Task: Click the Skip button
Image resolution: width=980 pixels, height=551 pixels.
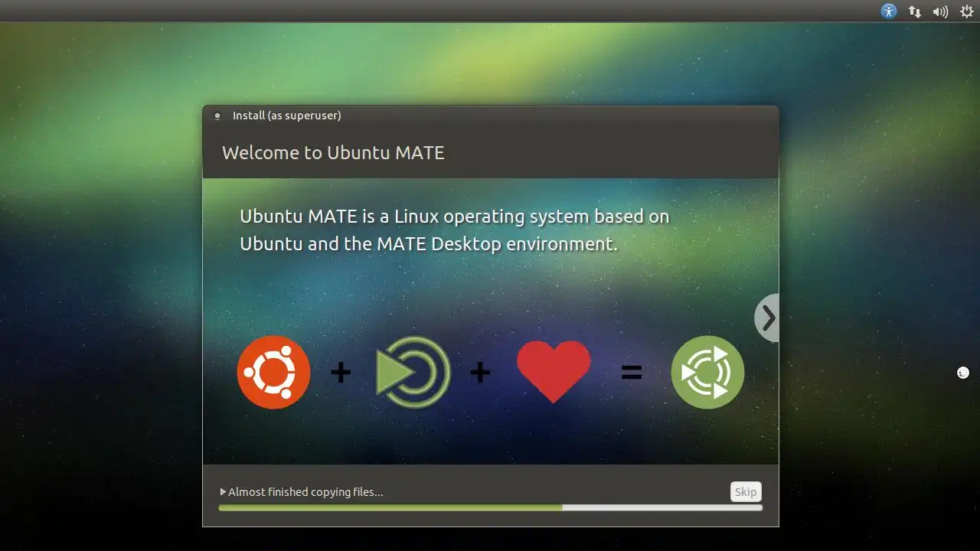Action: [746, 492]
